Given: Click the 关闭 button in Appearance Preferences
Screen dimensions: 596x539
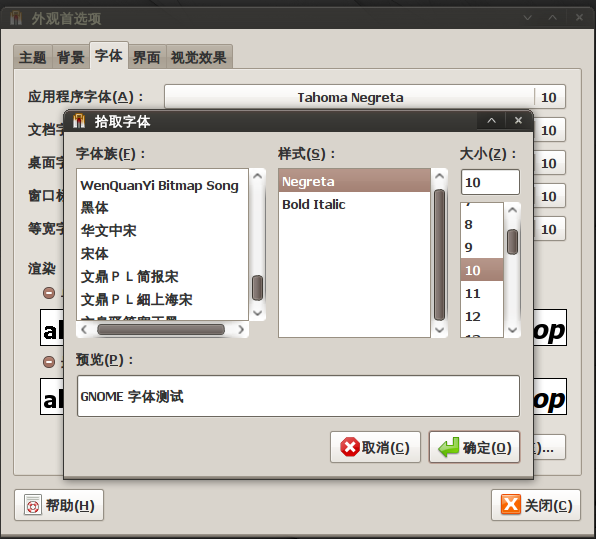Looking at the screenshot, I should pyautogui.click(x=536, y=505).
